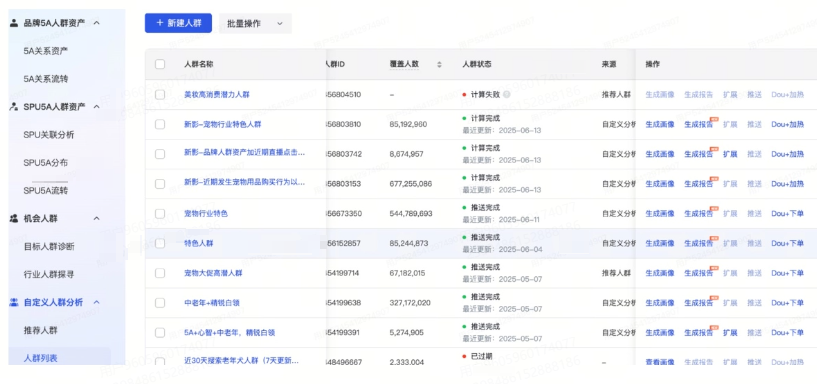Open the 近30天搜索老年犬人群 link

click(x=241, y=361)
